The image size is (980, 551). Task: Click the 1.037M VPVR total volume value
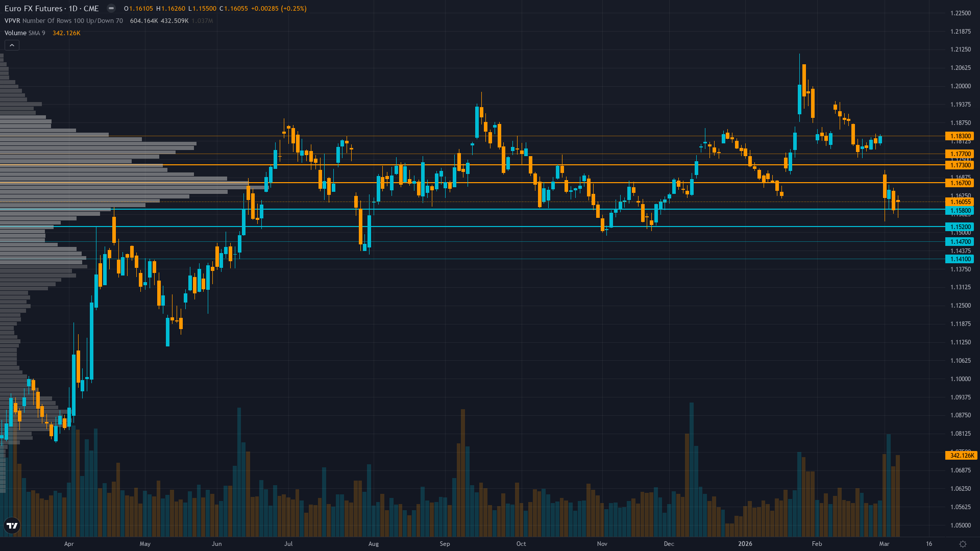coord(202,21)
